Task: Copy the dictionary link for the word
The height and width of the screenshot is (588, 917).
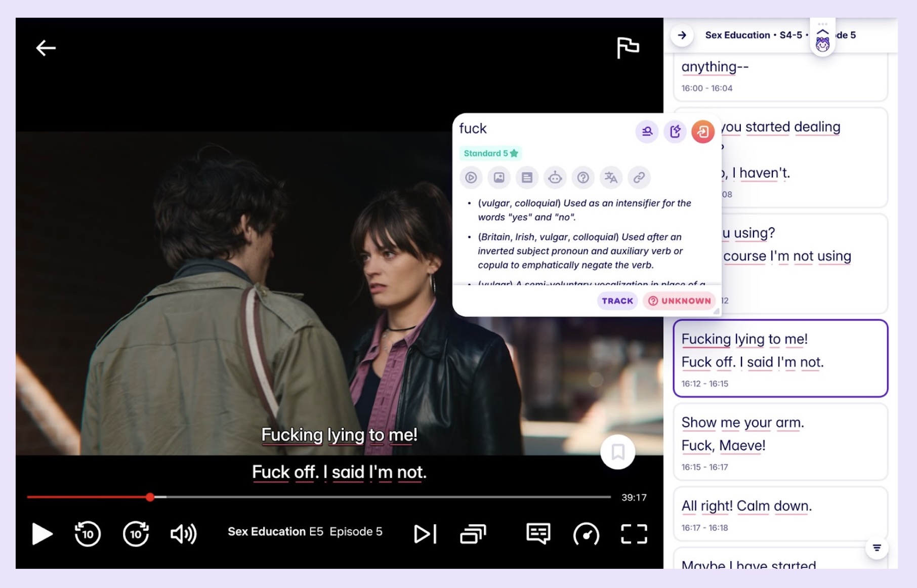Action: point(639,178)
